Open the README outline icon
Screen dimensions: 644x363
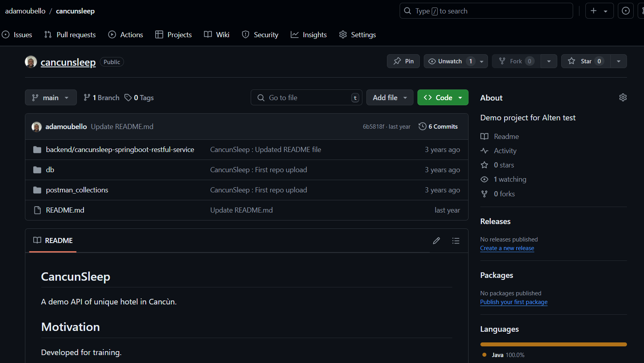click(456, 241)
